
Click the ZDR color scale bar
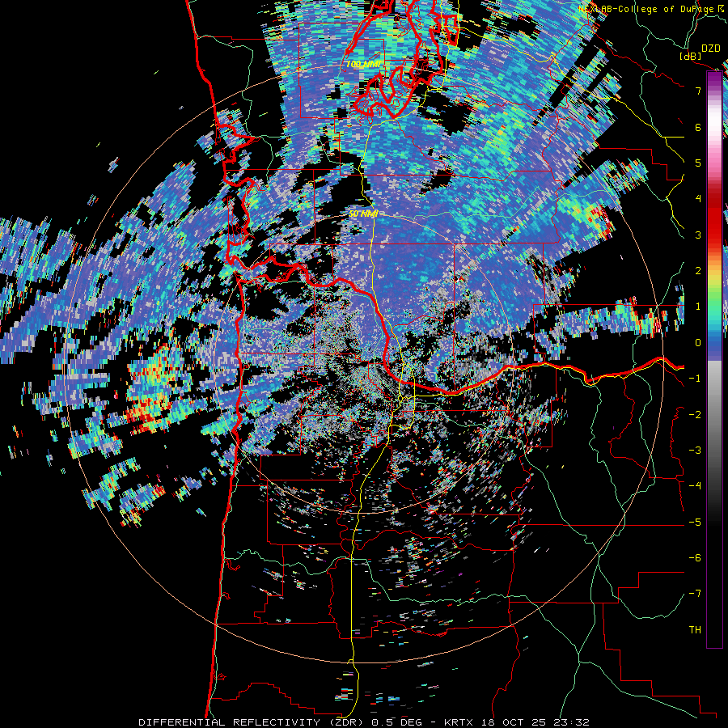(x=714, y=359)
